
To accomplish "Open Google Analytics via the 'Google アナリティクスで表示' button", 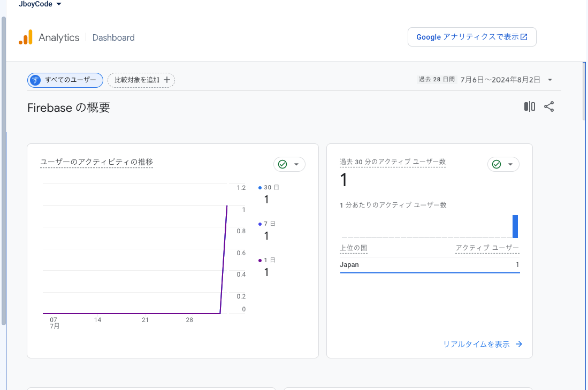I will [472, 37].
